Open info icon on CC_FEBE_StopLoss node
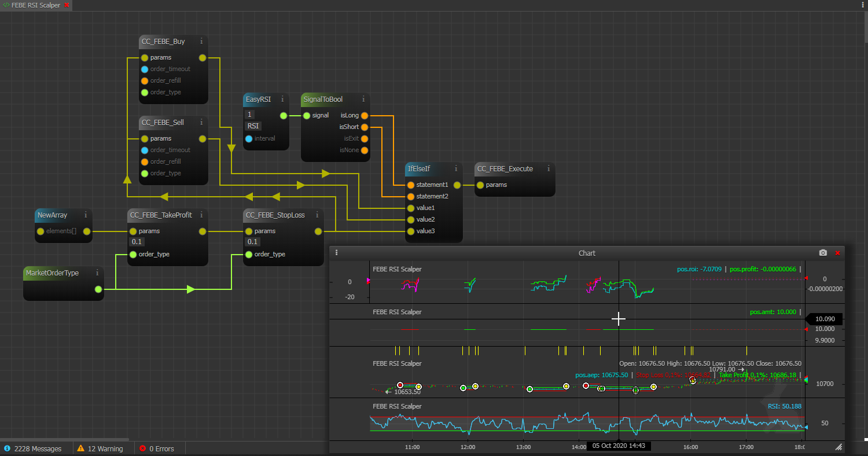 317,215
